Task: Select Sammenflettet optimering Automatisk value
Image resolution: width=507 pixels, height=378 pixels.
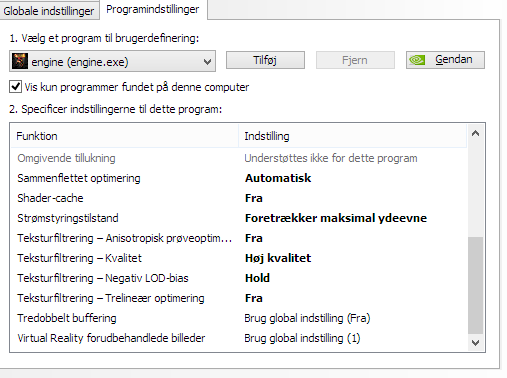Action: (278, 178)
